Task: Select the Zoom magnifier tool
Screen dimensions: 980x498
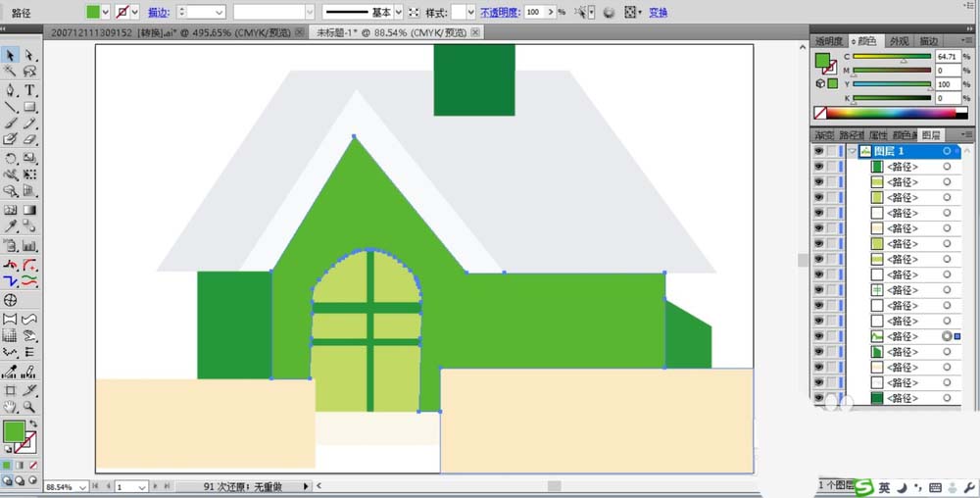Action: pyautogui.click(x=29, y=407)
